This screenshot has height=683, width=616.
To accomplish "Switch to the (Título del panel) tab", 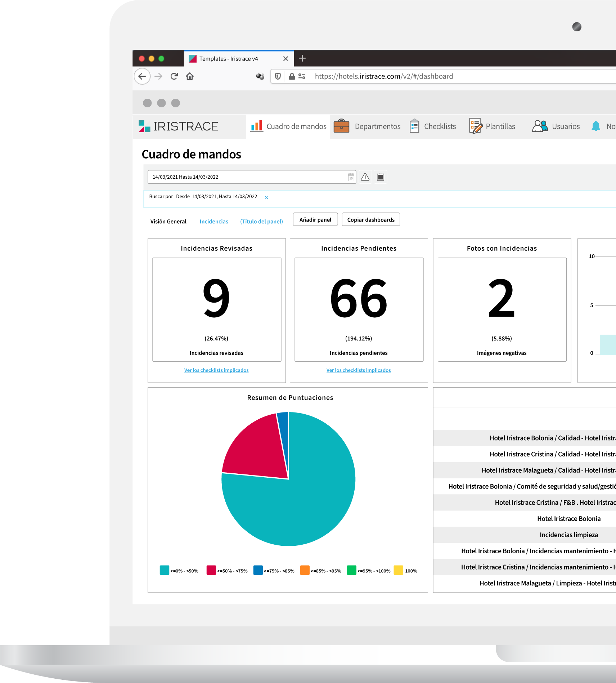I will [x=261, y=222].
